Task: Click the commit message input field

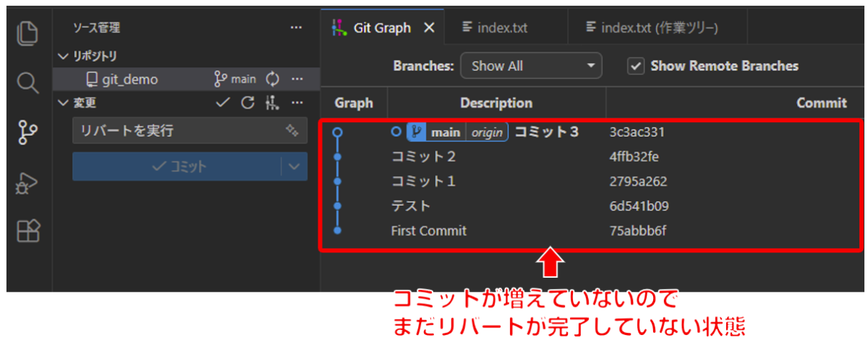Action: pyautogui.click(x=174, y=131)
